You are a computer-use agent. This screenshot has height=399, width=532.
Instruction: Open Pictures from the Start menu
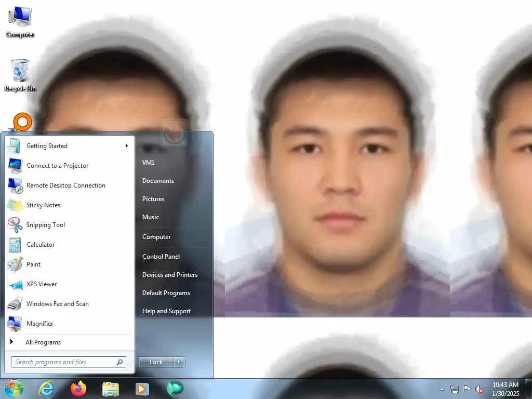[153, 199]
